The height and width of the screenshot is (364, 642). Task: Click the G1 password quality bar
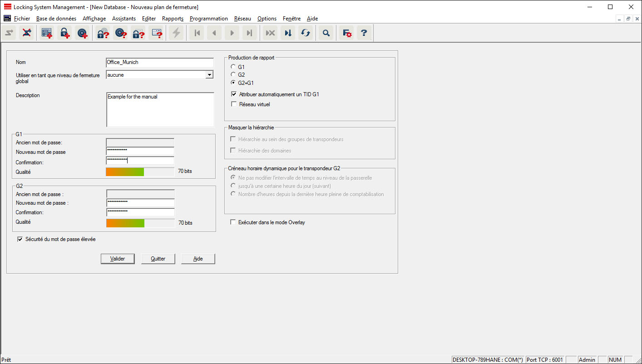pyautogui.click(x=140, y=172)
